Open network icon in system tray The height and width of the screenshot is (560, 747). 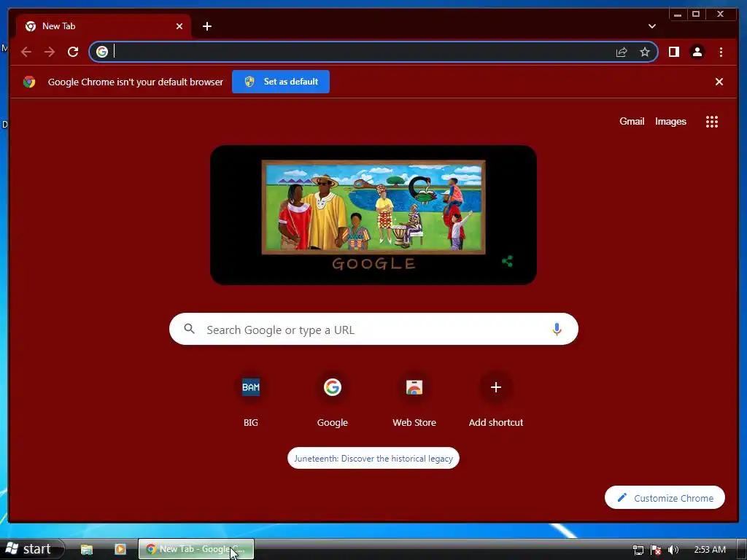[638, 550]
